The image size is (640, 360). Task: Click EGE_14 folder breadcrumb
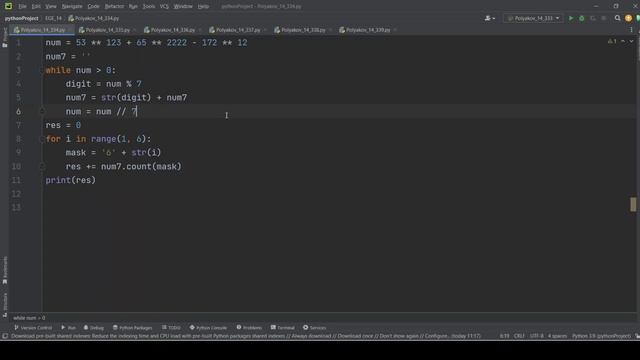(x=53, y=18)
